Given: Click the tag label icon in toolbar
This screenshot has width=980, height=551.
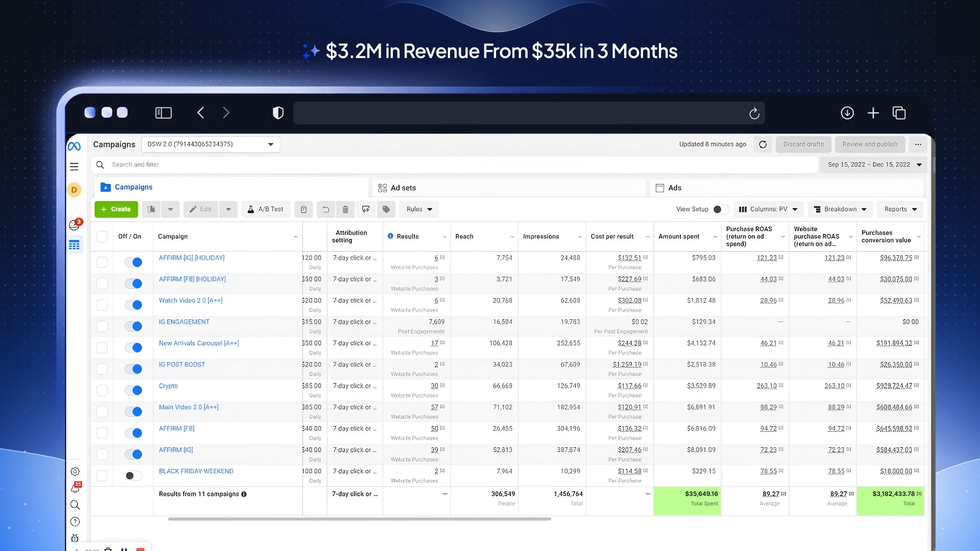Looking at the screenshot, I should coord(386,209).
